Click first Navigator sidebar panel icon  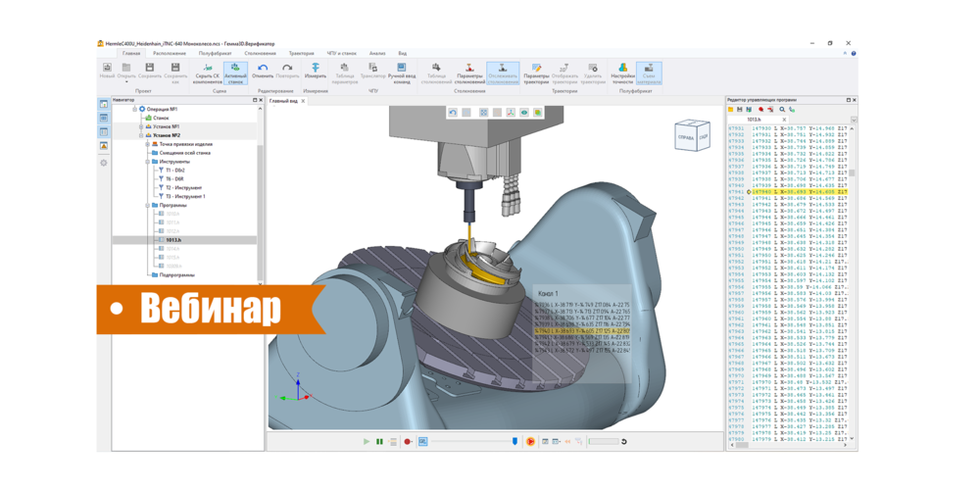pyautogui.click(x=103, y=104)
